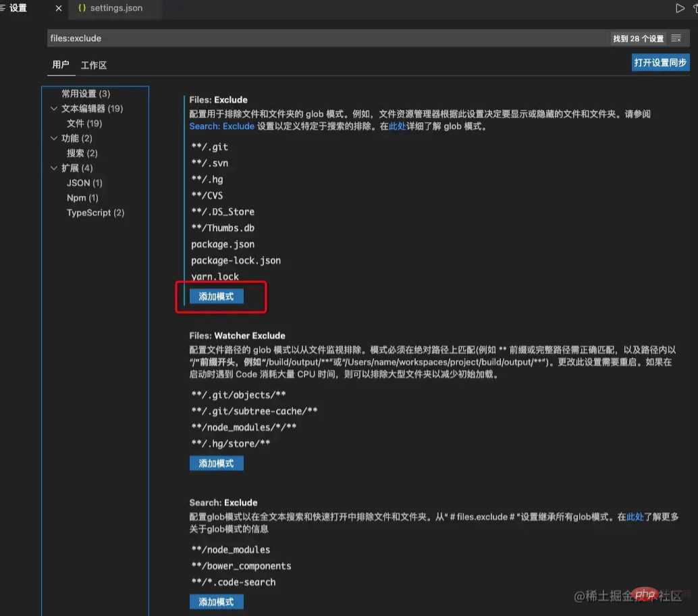Click 添加模式 under Files: Watcher Exclude
Image resolution: width=698 pixels, height=616 pixels.
click(216, 463)
